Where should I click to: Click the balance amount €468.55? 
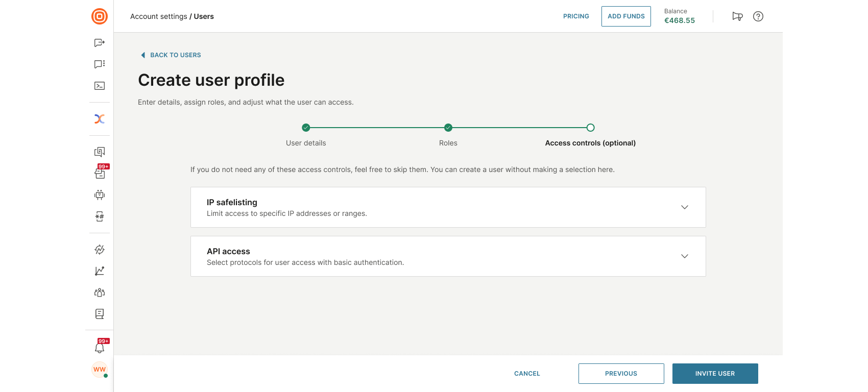(680, 20)
